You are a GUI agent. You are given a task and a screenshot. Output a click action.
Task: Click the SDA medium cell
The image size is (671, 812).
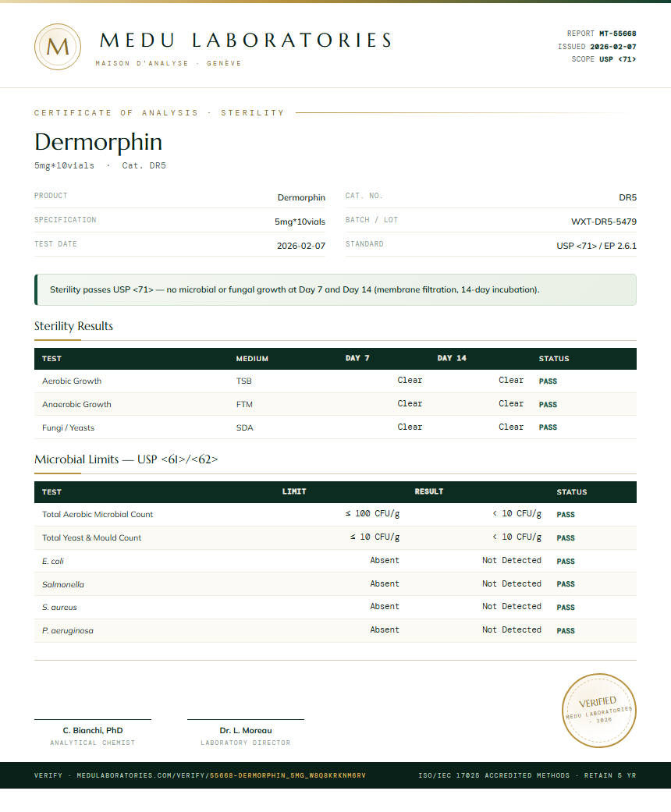(244, 427)
